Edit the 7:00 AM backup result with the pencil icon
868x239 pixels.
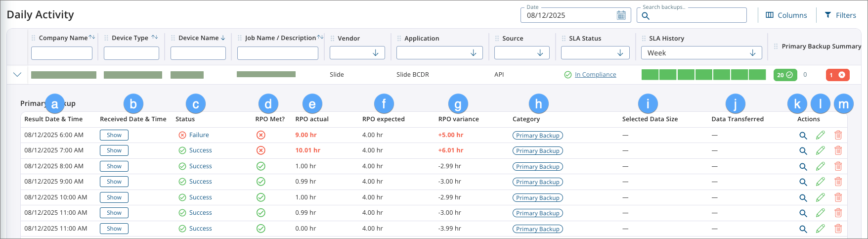(821, 150)
